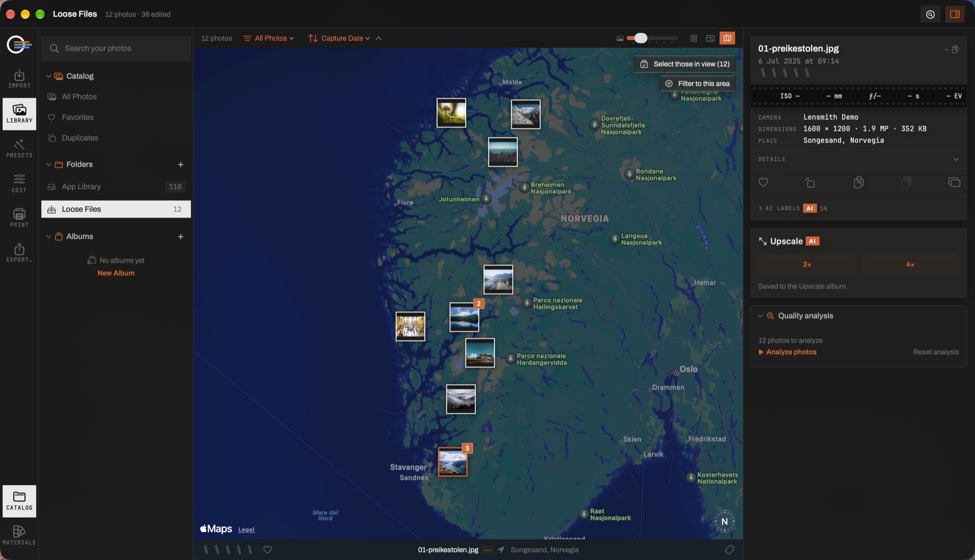This screenshot has width=975, height=560.
Task: Click the stacked frames icon in the info panel
Action: (954, 182)
